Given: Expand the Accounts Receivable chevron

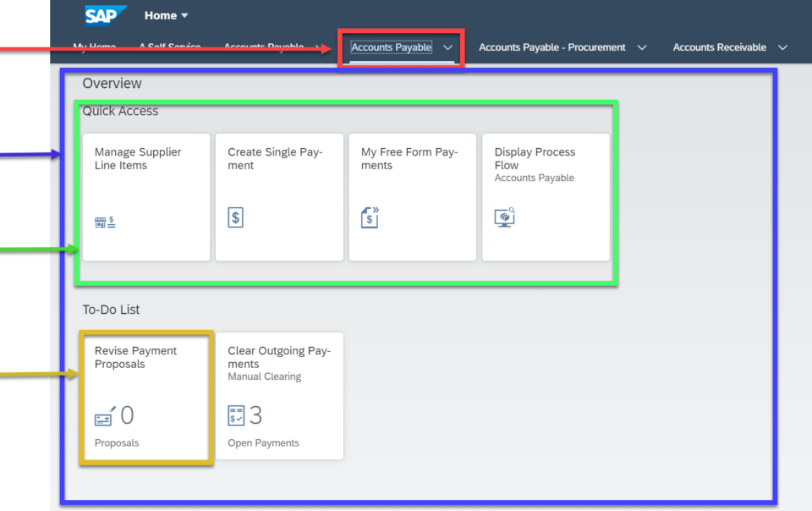Looking at the screenshot, I should pyautogui.click(x=782, y=47).
